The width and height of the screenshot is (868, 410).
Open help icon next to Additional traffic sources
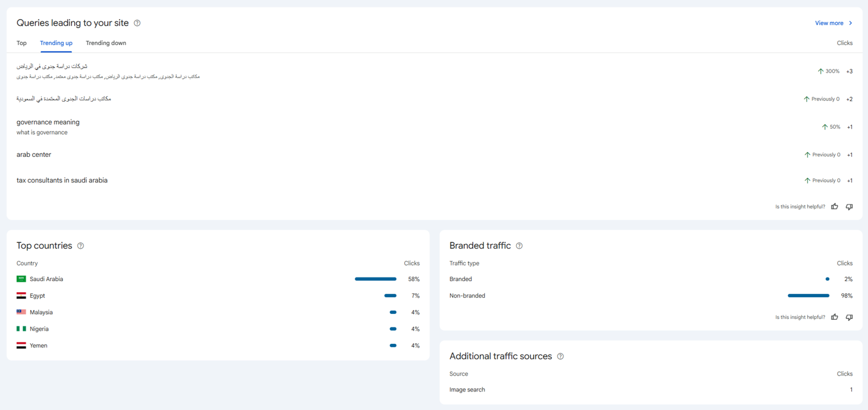tap(560, 356)
